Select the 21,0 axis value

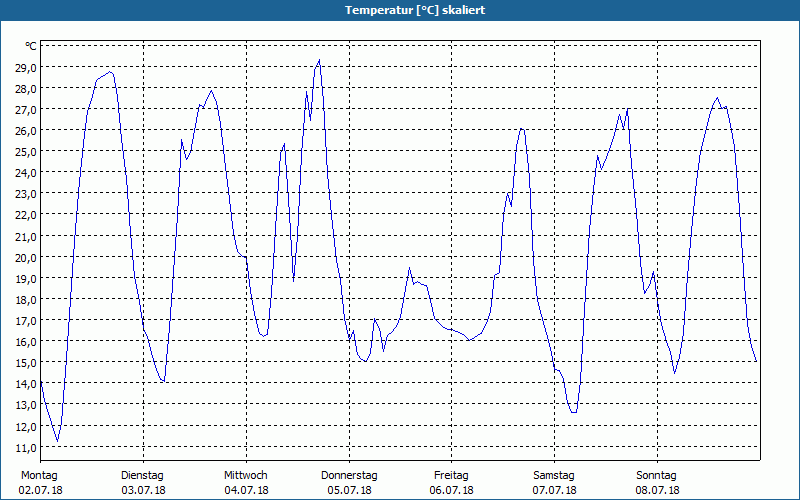[26, 237]
